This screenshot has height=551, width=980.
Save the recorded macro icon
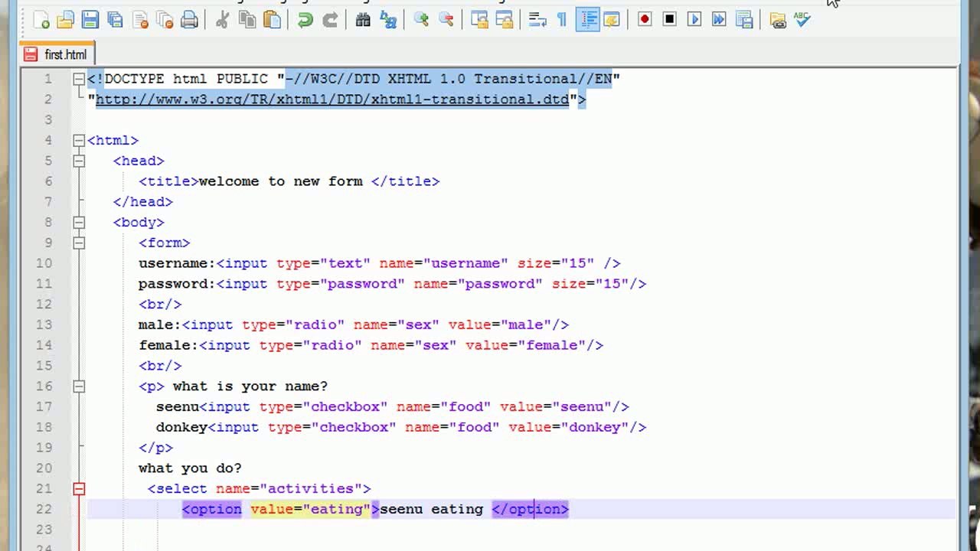(x=744, y=19)
